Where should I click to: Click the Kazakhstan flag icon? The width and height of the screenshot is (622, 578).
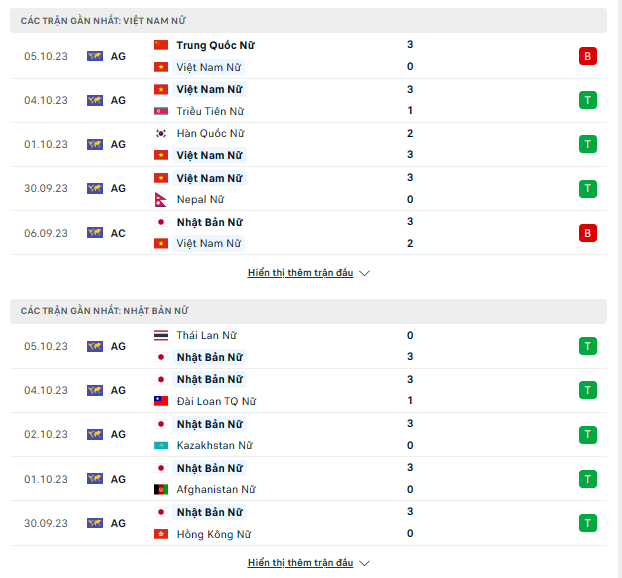[161, 445]
